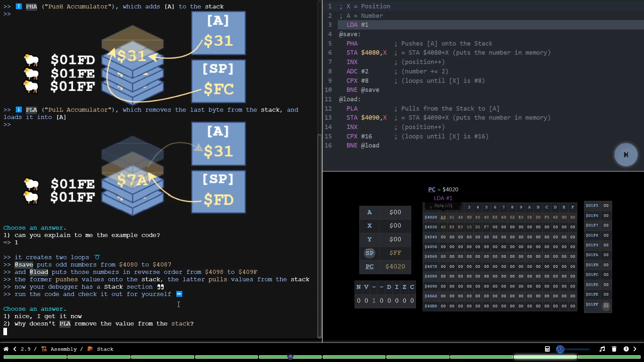This screenshot has width=644, height=362.
Task: Click the Stack breadcrumb item
Action: [105, 349]
